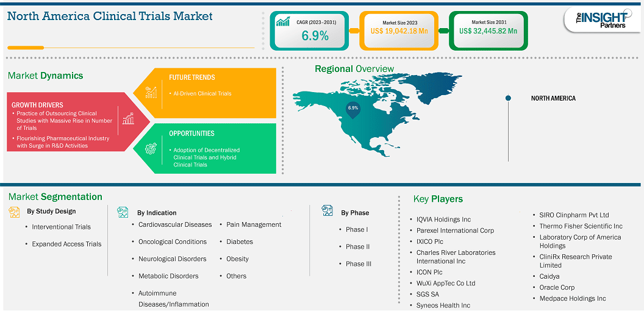644x322 pixels.
Task: Click 'Syneos Health Inc' key player
Action: coord(443,305)
